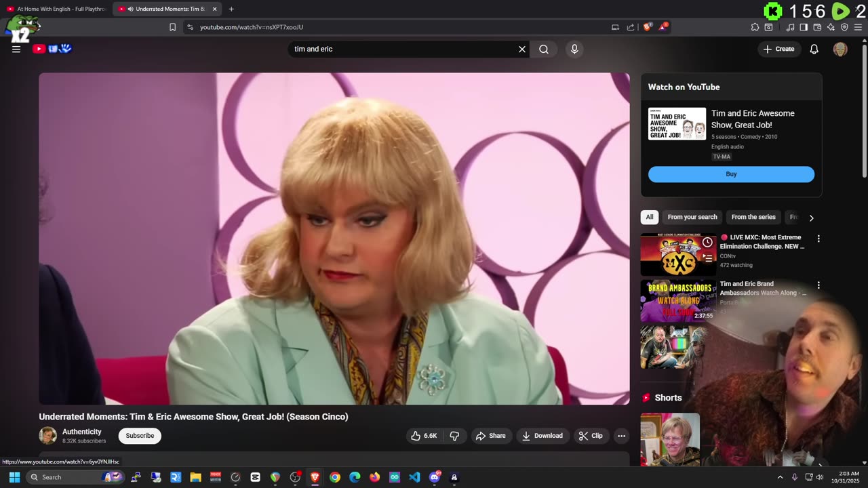Screen dimensions: 868x488
Task: Open the browser extensions puzzle icon
Action: point(755,27)
